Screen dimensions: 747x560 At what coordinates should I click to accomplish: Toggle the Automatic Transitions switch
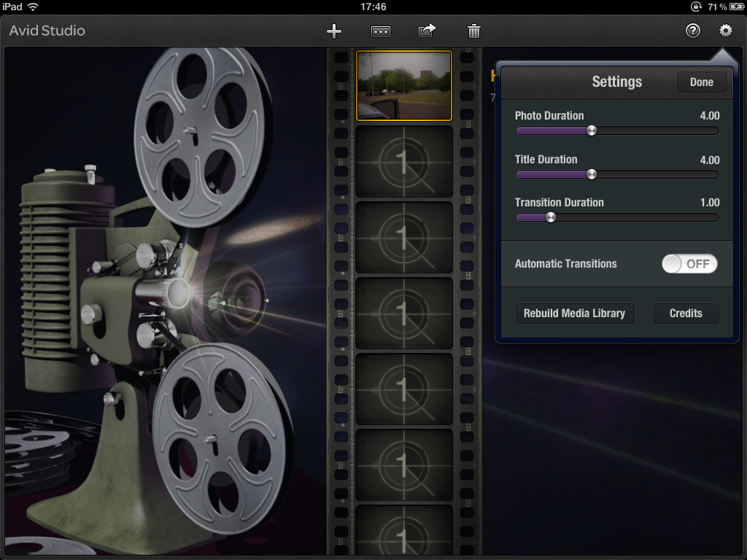click(x=689, y=264)
